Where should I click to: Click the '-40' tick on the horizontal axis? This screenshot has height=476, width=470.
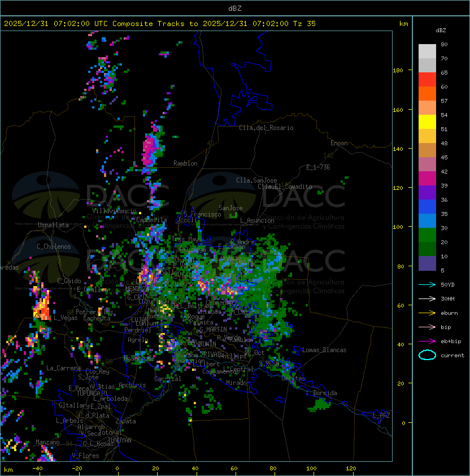point(37,469)
